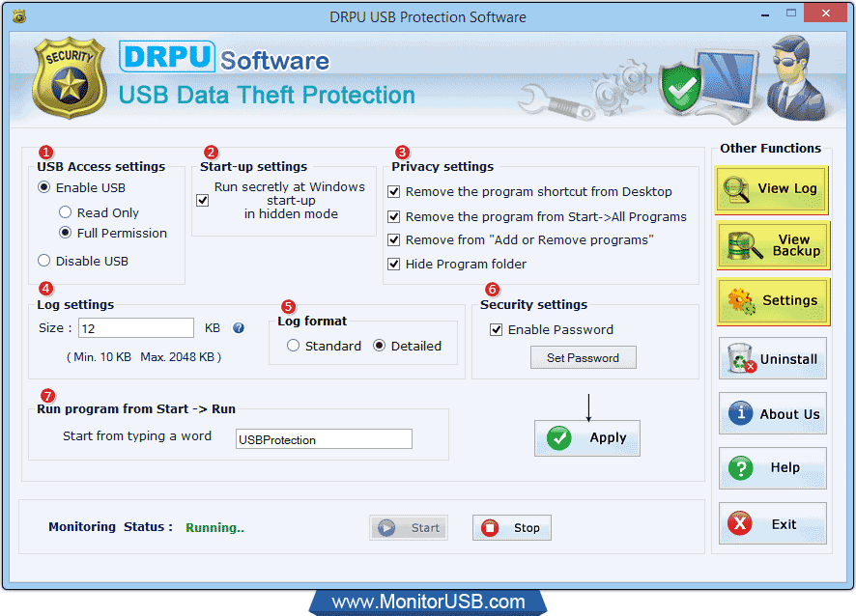Screen dimensions: 856x616
Task: Click the red stop icon on Stop button
Action: pos(490,527)
